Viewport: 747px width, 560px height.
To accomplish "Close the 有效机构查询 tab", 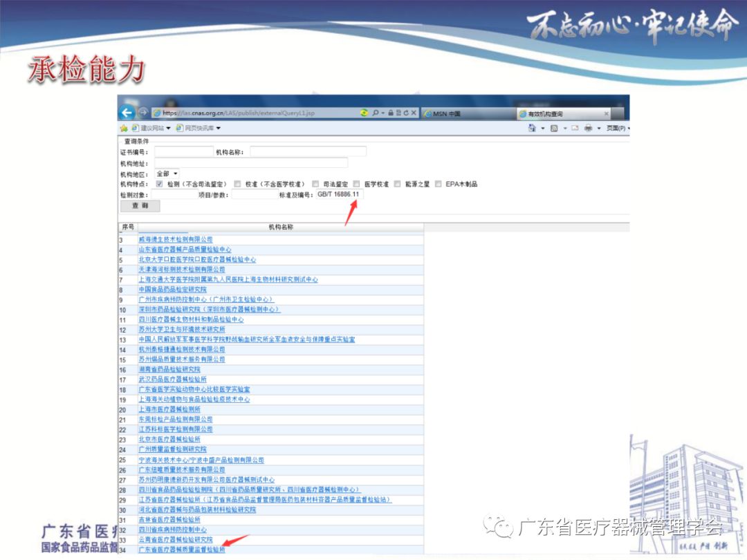I will coord(607,113).
